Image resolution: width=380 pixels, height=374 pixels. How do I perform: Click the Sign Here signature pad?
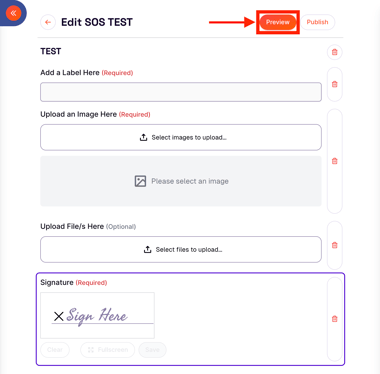[x=97, y=315]
